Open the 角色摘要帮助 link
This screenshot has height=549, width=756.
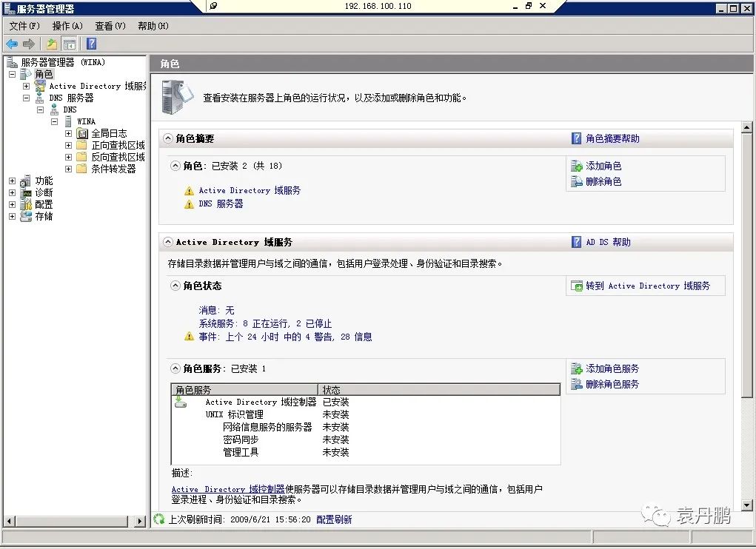tap(612, 138)
